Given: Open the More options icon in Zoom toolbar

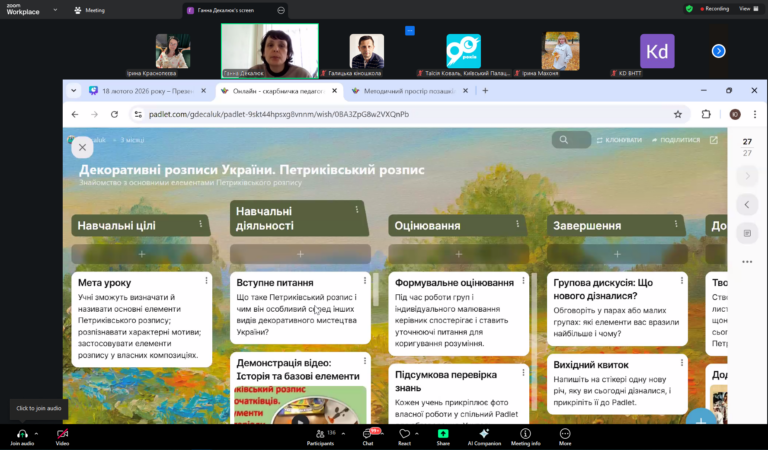Looking at the screenshot, I should coord(565,434).
